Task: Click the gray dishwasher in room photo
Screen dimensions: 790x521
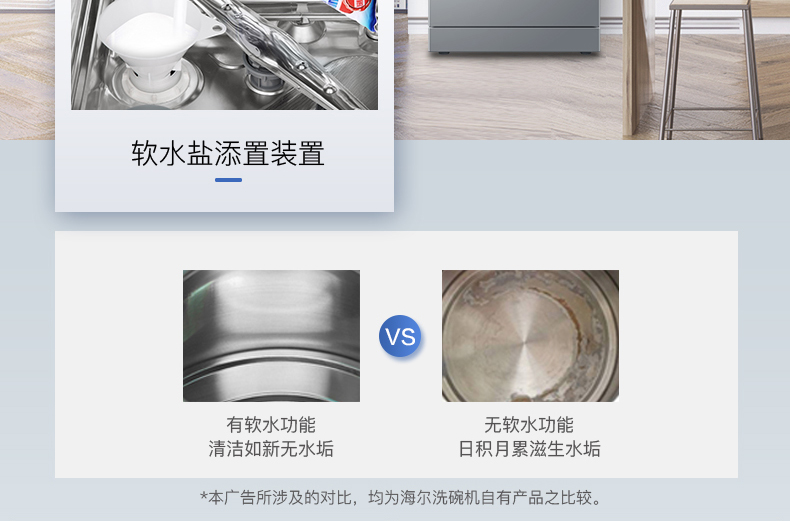Action: click(514, 25)
